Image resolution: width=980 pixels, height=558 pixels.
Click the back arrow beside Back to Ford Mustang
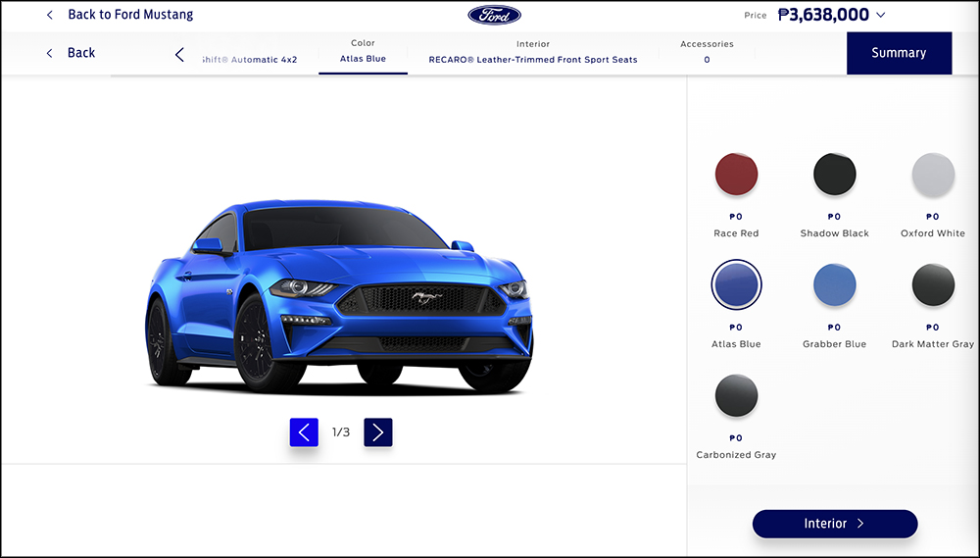click(x=49, y=15)
